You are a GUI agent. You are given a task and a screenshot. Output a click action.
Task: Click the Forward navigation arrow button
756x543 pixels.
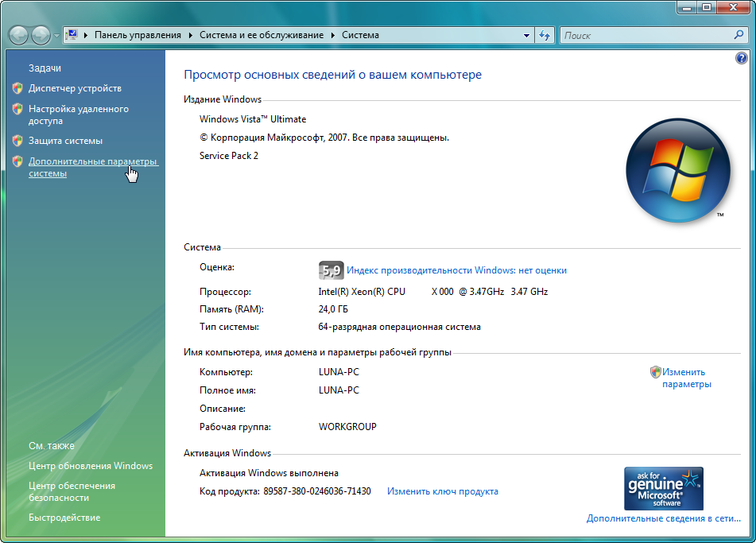pyautogui.click(x=41, y=35)
